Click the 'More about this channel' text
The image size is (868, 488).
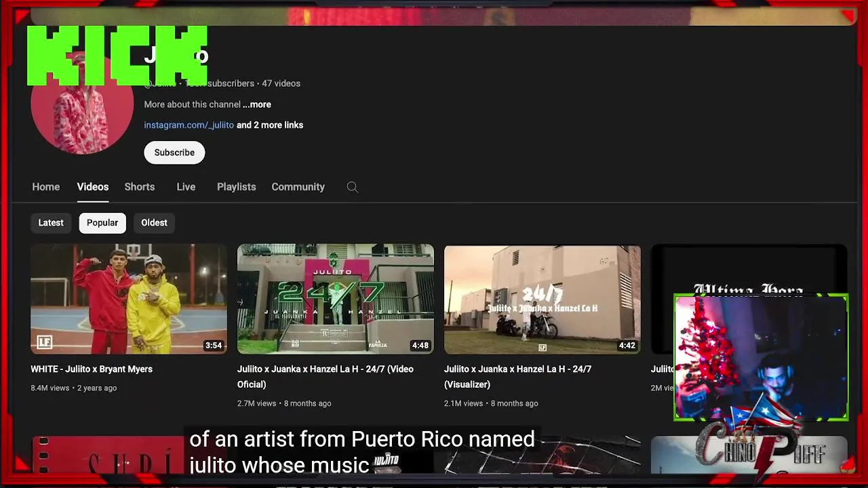192,104
